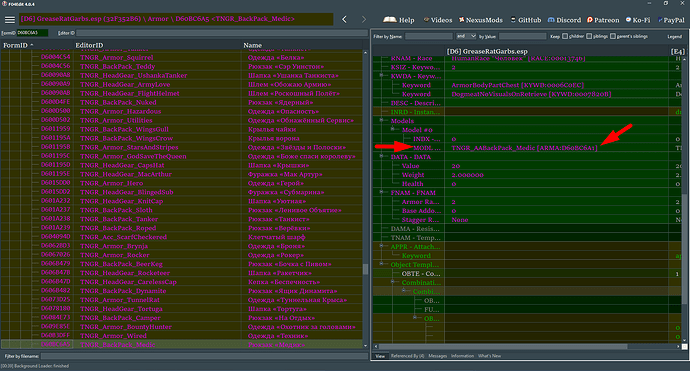This screenshot has height=371, width=690.
Task: Click the Discord logo icon
Action: (x=551, y=20)
